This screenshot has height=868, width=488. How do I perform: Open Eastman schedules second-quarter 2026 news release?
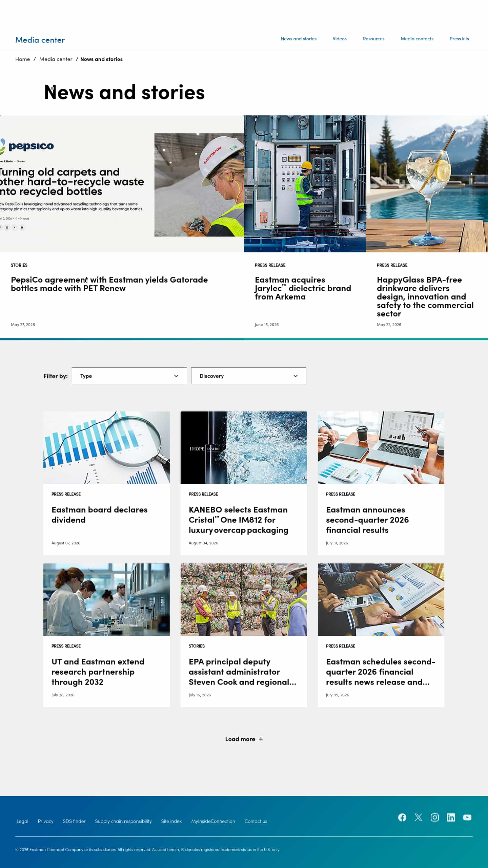[381, 672]
